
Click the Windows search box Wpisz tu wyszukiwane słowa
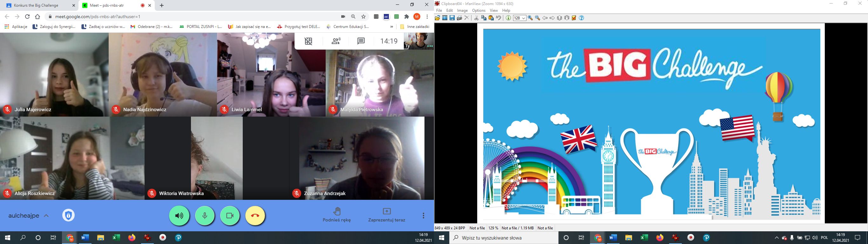click(504, 238)
